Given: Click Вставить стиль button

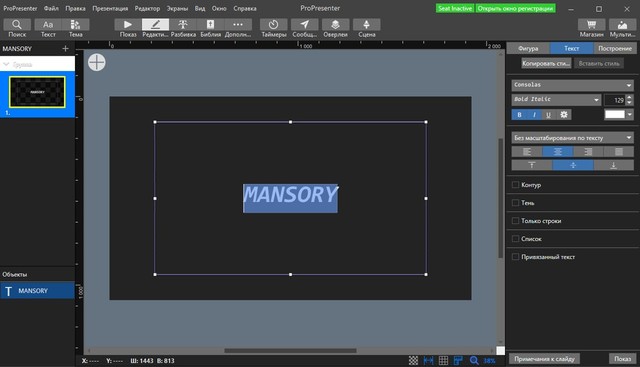Looking at the screenshot, I should pyautogui.click(x=599, y=63).
